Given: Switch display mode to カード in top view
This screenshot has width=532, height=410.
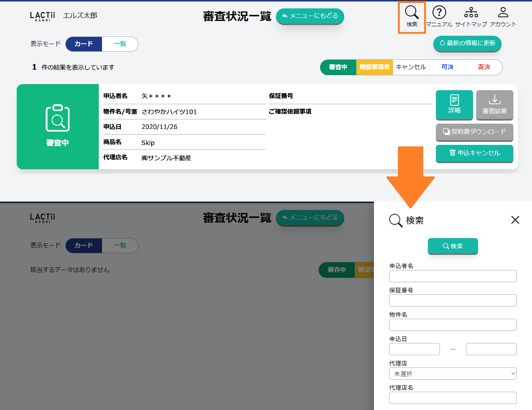Looking at the screenshot, I should tap(84, 44).
